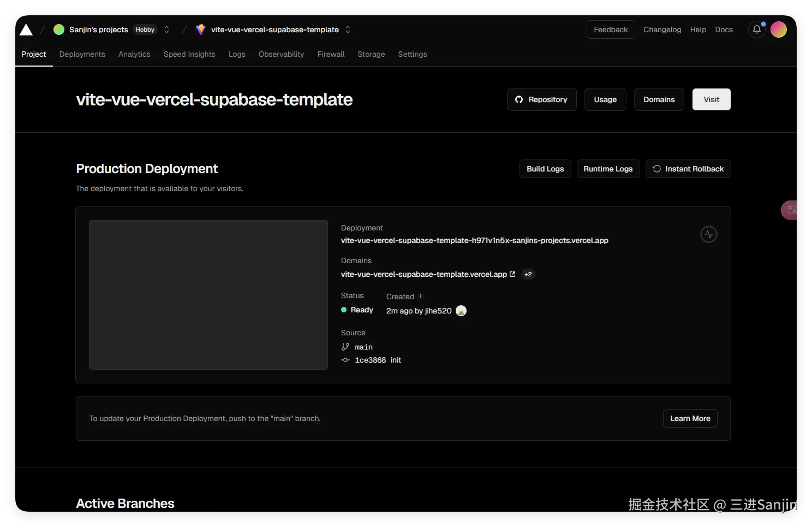
Task: Click the Learn More button
Action: (x=690, y=418)
